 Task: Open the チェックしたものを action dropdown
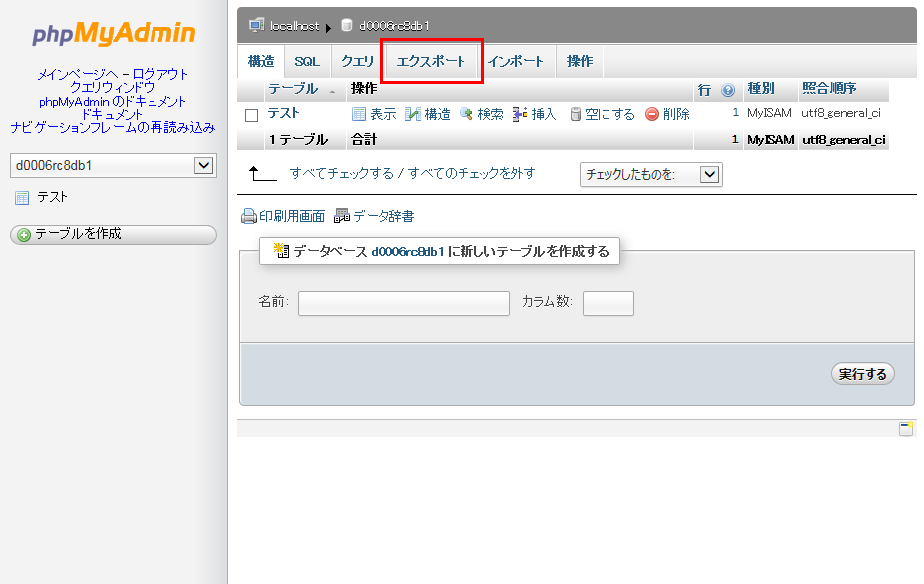pos(709,175)
